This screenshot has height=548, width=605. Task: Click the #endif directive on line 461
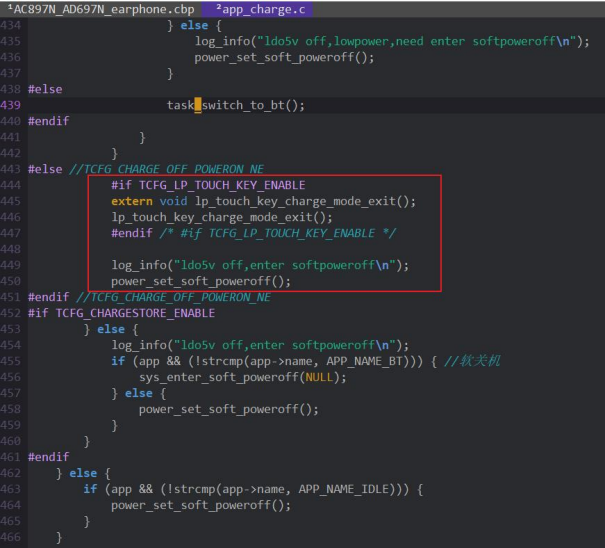pyautogui.click(x=48, y=457)
